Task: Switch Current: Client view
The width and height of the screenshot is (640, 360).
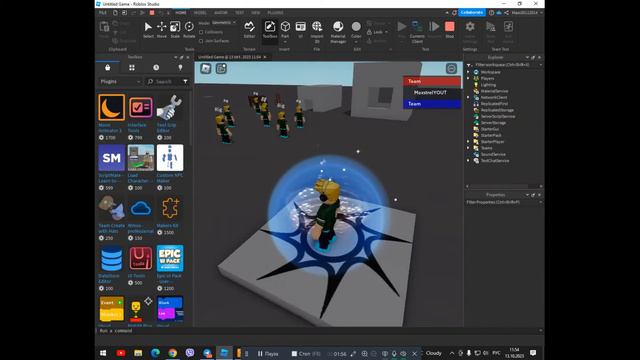Action: (417, 31)
